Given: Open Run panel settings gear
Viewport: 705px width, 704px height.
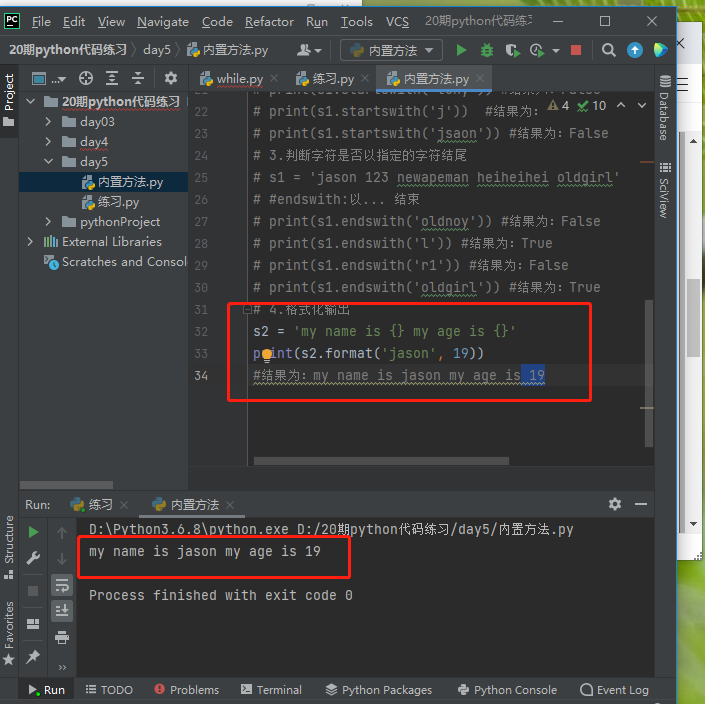Looking at the screenshot, I should click(615, 504).
